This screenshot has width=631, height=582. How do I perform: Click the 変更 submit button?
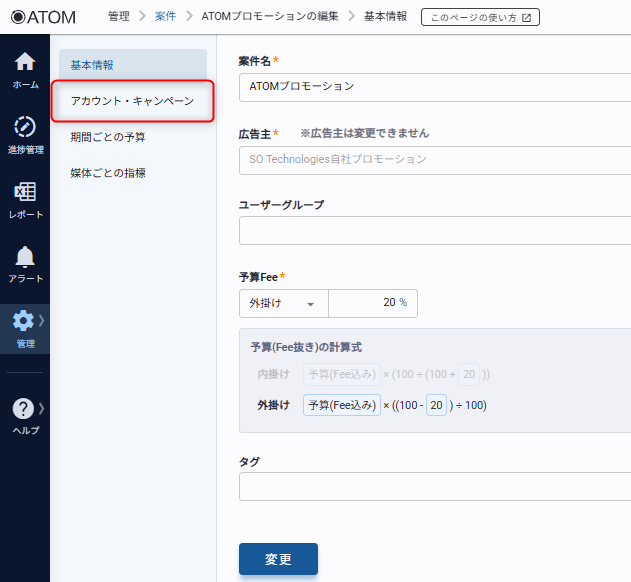click(x=278, y=559)
